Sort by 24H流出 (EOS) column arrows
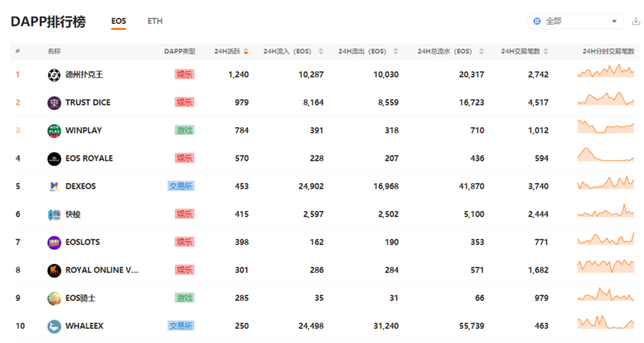Image resolution: width=644 pixels, height=343 pixels. (395, 51)
